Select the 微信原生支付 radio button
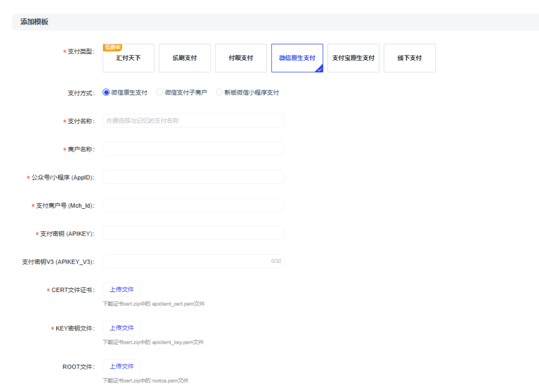The height and width of the screenshot is (392, 539). pyautogui.click(x=107, y=93)
